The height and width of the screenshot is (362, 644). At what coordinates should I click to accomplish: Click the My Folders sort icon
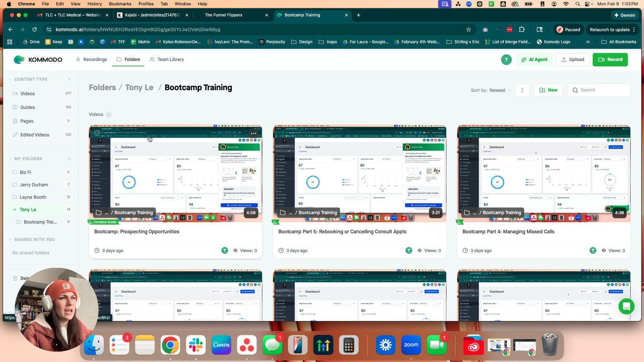click(x=69, y=159)
